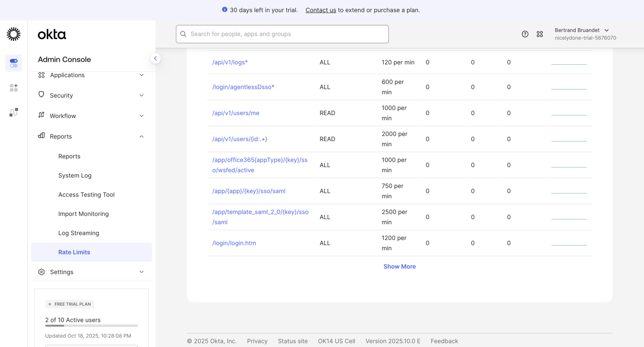Open the /login/agentlessDsso* endpoint link
This screenshot has width=644, height=347.
click(243, 87)
